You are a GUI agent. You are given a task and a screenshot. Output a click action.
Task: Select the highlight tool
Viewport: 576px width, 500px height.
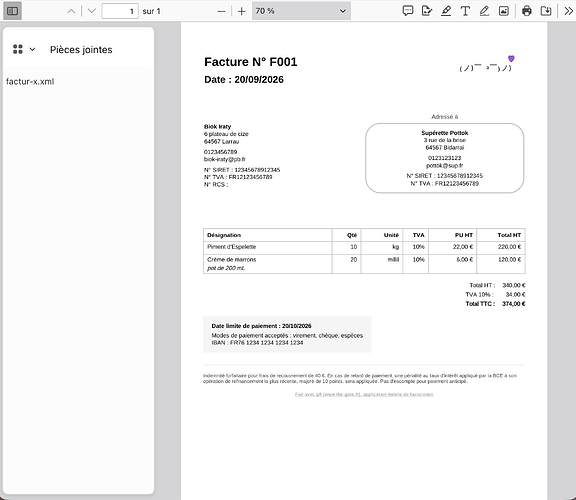[446, 11]
